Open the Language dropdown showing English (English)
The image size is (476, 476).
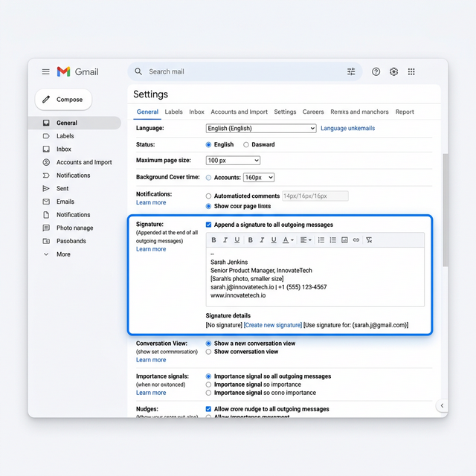point(261,129)
